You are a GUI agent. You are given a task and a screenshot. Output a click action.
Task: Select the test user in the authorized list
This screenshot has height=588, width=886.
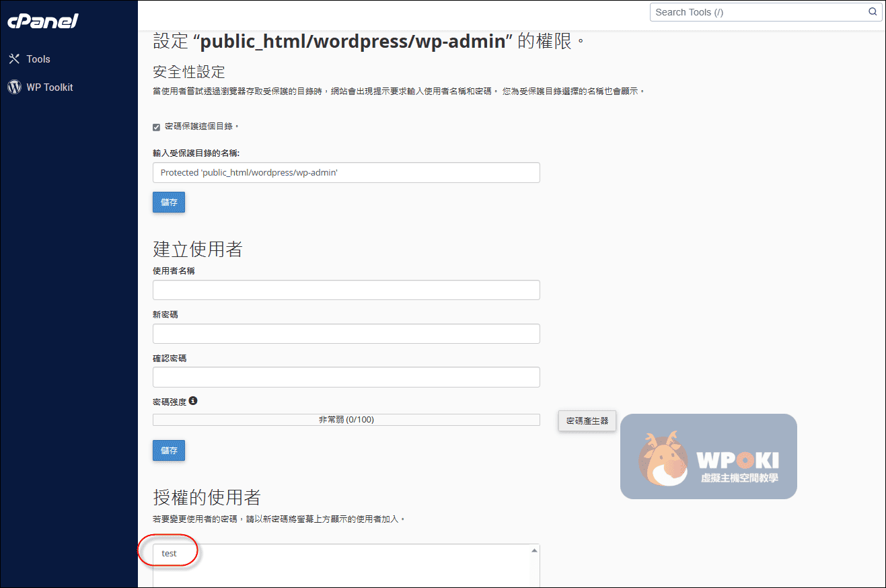click(170, 553)
